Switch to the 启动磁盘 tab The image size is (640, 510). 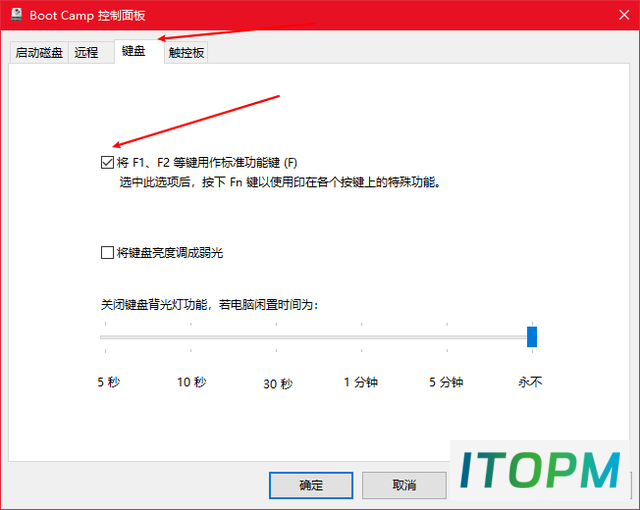[x=39, y=53]
